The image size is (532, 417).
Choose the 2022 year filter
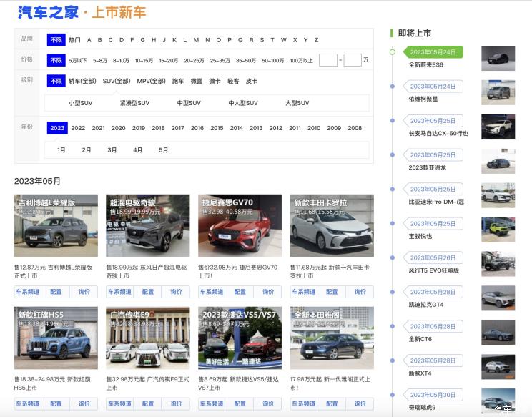pyautogui.click(x=78, y=128)
